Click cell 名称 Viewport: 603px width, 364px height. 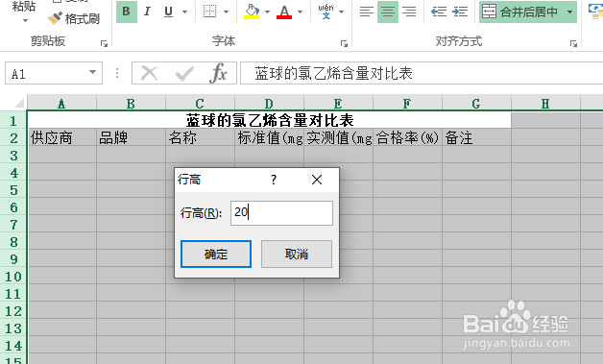201,137
